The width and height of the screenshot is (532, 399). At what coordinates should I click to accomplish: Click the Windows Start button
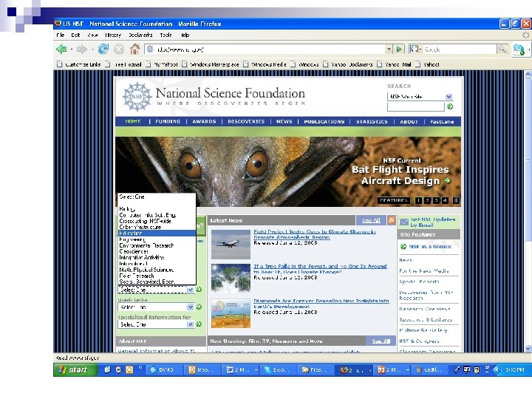75,369
